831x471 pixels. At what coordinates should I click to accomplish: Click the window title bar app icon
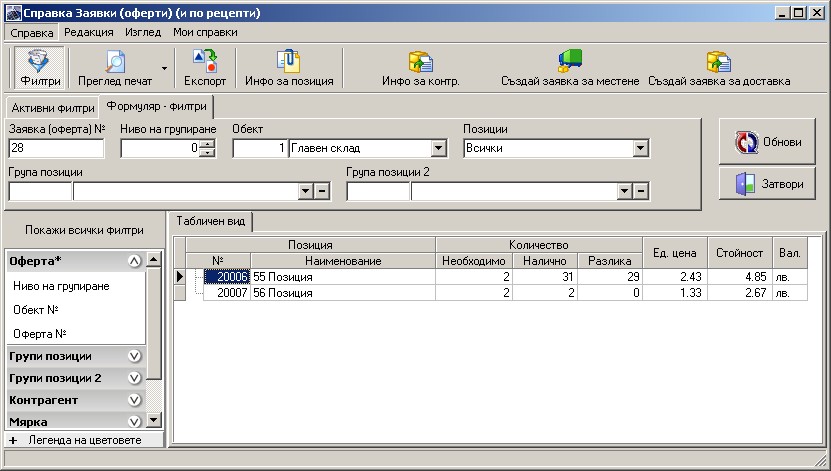click(x=13, y=13)
